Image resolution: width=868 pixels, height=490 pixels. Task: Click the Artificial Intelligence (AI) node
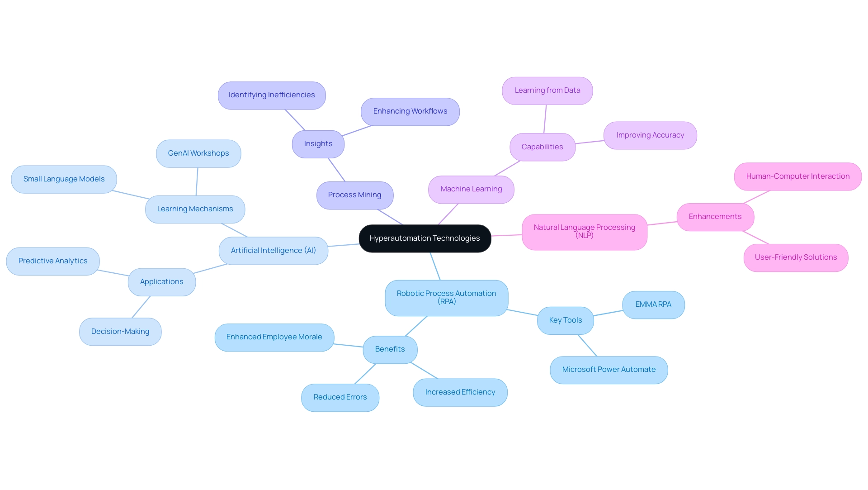pyautogui.click(x=273, y=250)
